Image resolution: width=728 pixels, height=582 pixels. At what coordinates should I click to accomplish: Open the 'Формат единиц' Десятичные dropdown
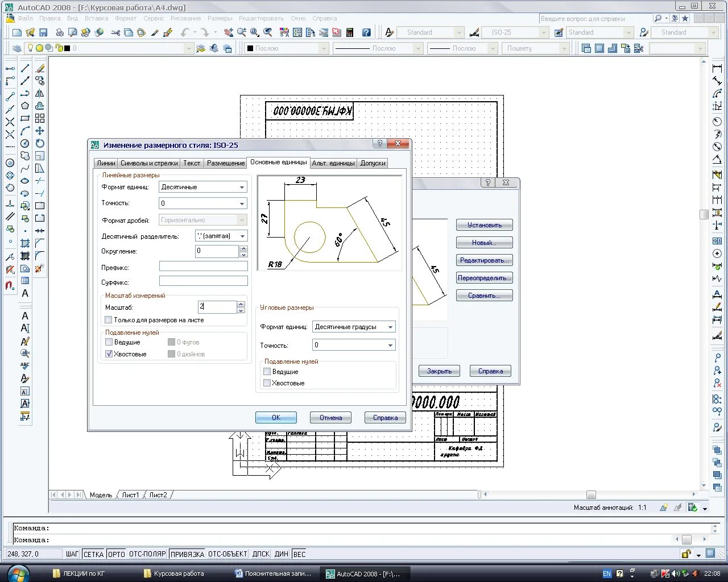tap(203, 187)
